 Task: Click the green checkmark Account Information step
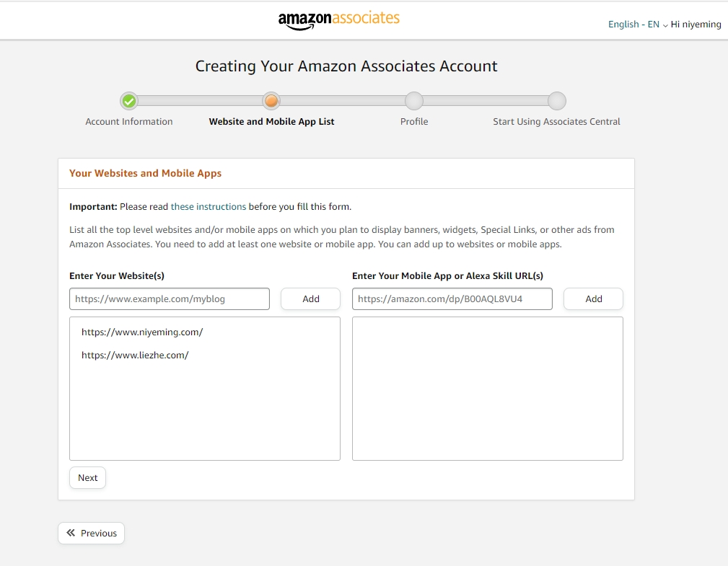coord(129,101)
